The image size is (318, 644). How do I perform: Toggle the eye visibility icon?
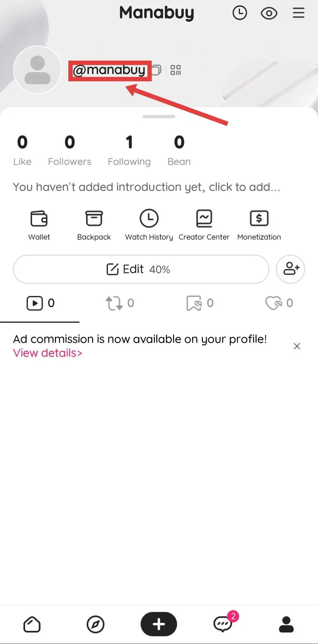pyautogui.click(x=269, y=13)
